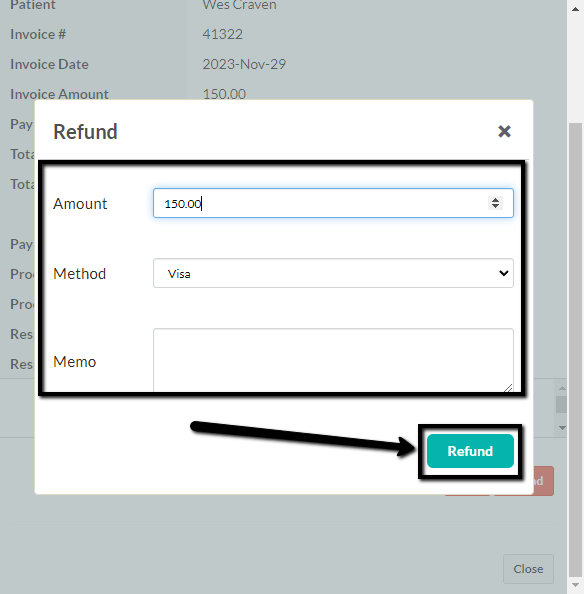Click the Method field label
Viewport: 584px width, 594px height.
[x=80, y=274]
